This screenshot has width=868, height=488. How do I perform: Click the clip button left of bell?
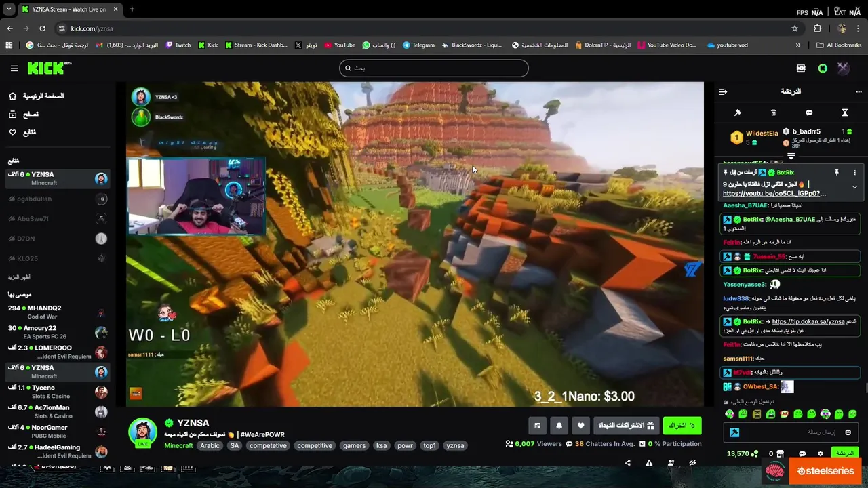tap(537, 426)
